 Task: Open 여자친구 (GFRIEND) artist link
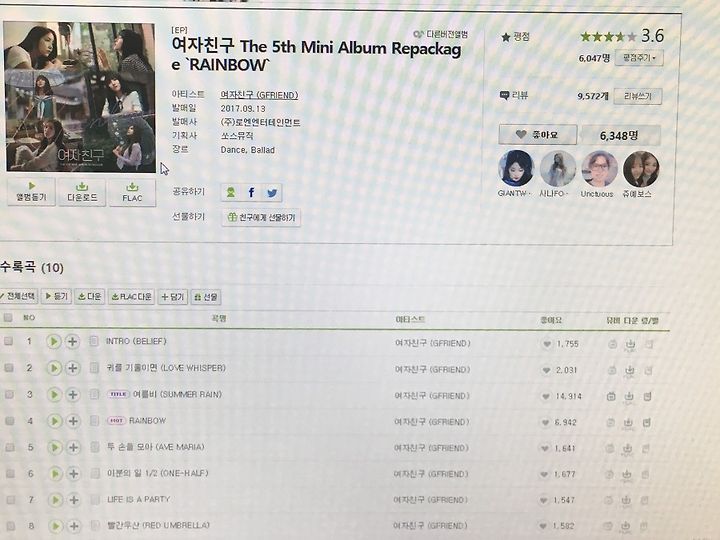pos(259,95)
